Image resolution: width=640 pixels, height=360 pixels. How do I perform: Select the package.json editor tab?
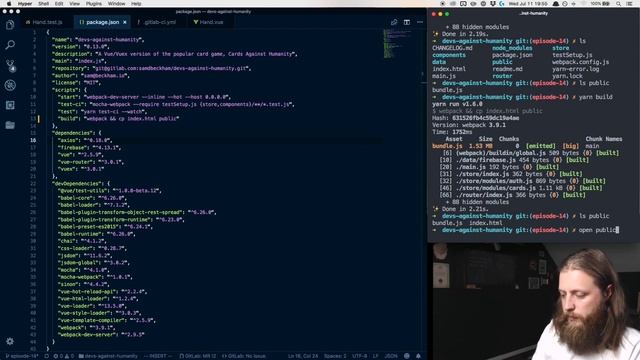(102, 22)
